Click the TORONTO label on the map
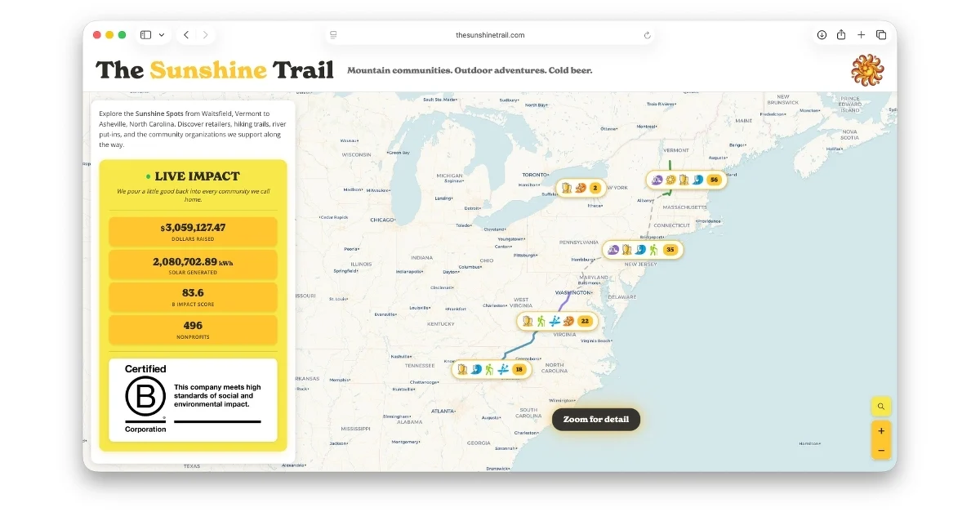The width and height of the screenshot is (980, 512). point(535,175)
